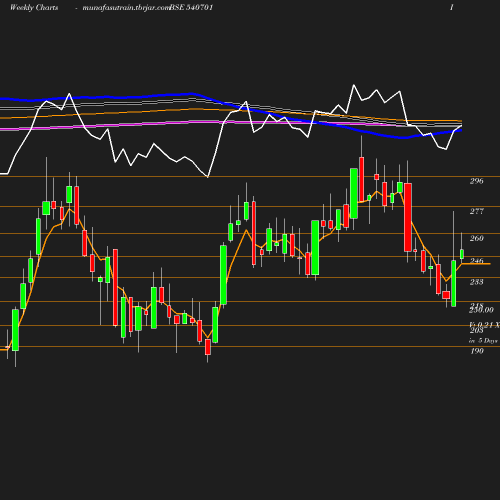Select the "BSE 540701" symbol label
The width and height of the screenshot is (500, 500).
click(191, 7)
